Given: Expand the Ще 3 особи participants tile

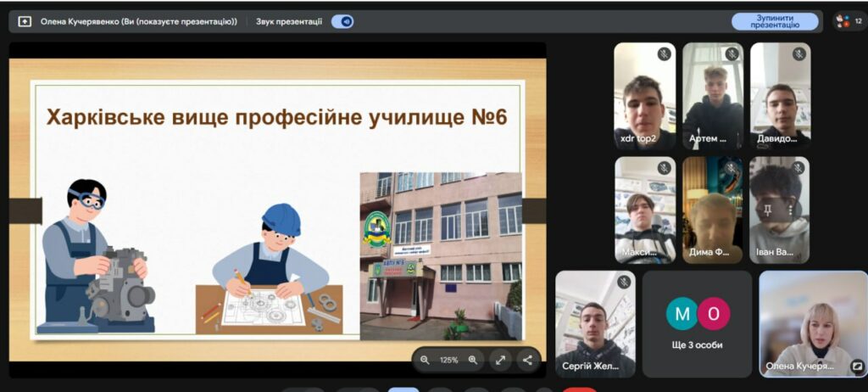Looking at the screenshot, I should 697,324.
